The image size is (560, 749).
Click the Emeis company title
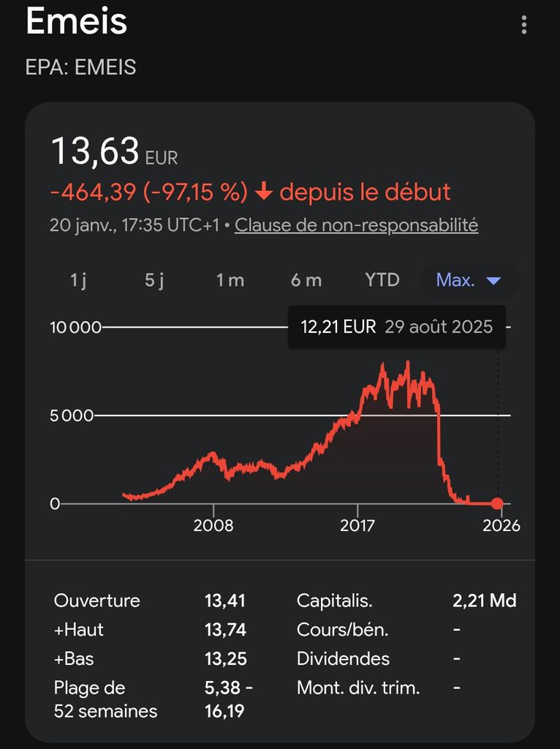(77, 22)
